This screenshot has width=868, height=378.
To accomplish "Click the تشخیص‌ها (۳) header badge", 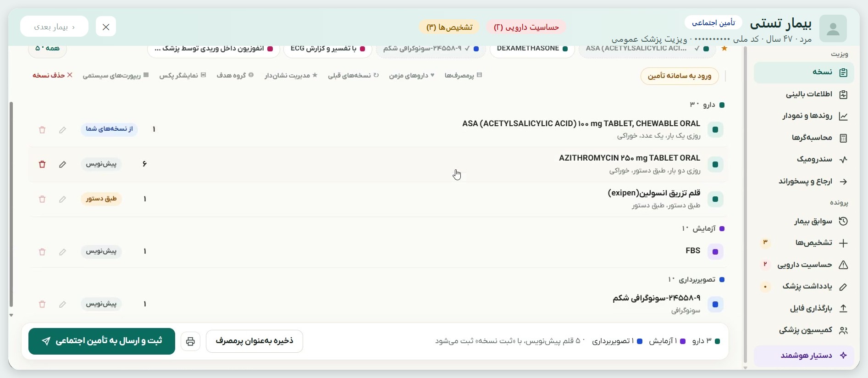I will point(449,27).
